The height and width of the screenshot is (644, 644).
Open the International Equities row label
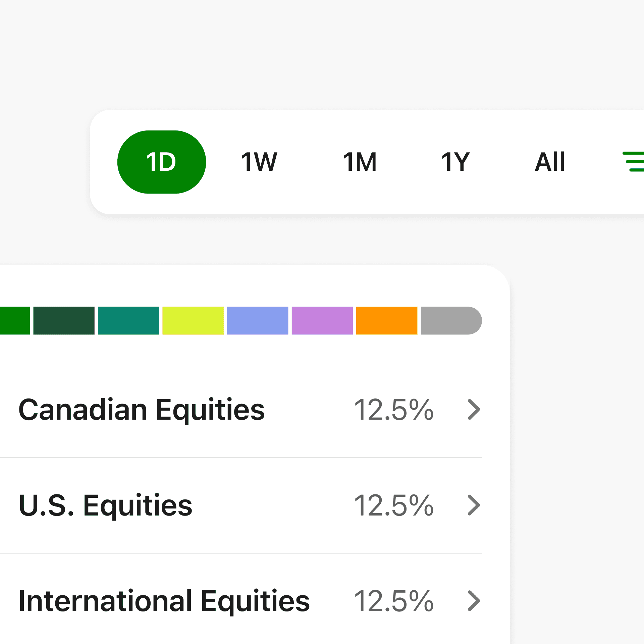click(x=164, y=601)
